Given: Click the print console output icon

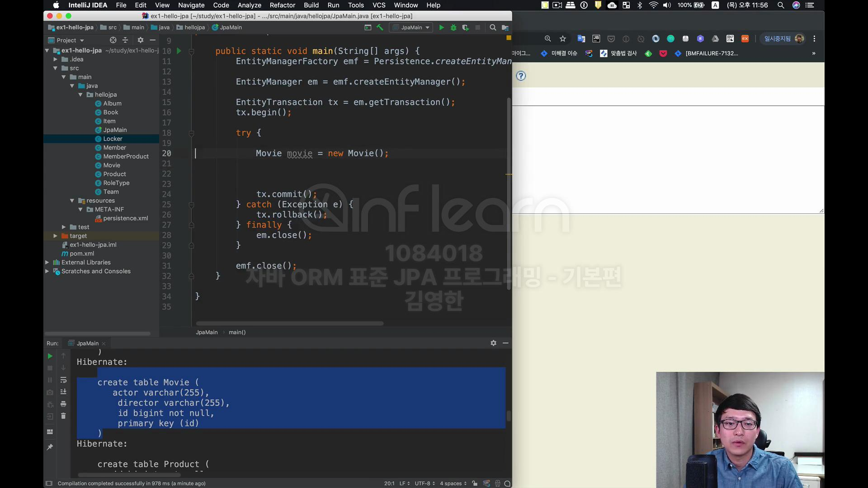Looking at the screenshot, I should pos(63,404).
